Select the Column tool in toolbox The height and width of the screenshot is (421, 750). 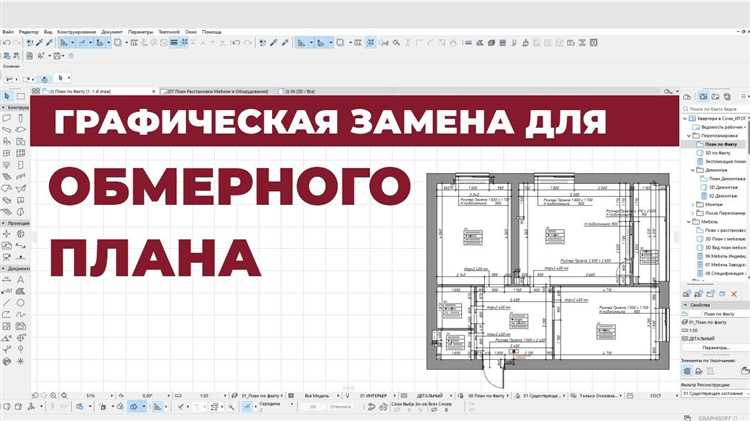point(21,118)
